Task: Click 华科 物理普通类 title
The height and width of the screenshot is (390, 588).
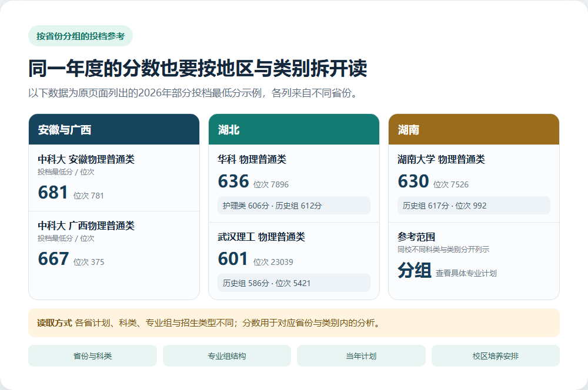Action: 252,159
